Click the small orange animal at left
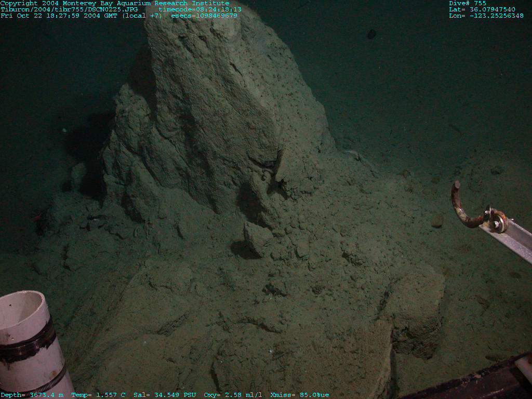 (38, 216)
